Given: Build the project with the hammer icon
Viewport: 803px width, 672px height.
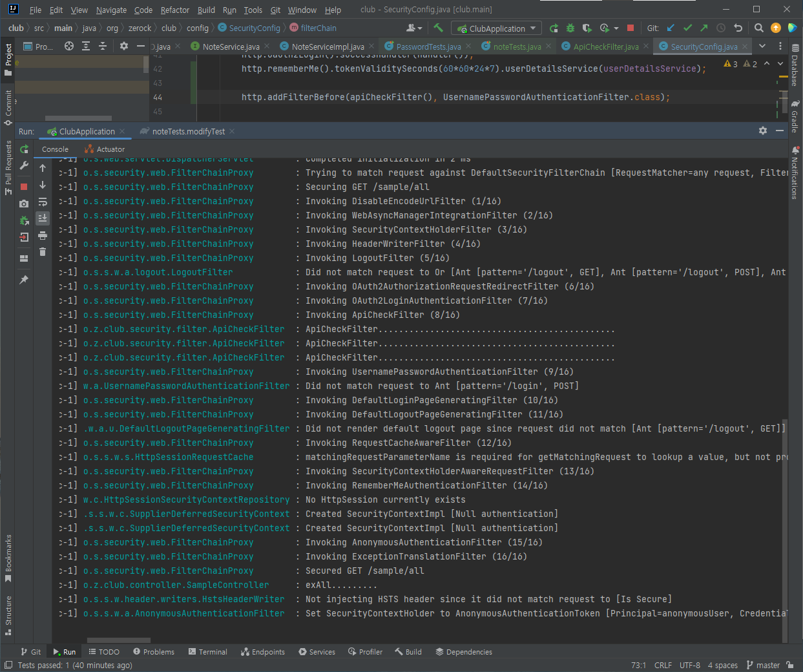Looking at the screenshot, I should coord(439,28).
